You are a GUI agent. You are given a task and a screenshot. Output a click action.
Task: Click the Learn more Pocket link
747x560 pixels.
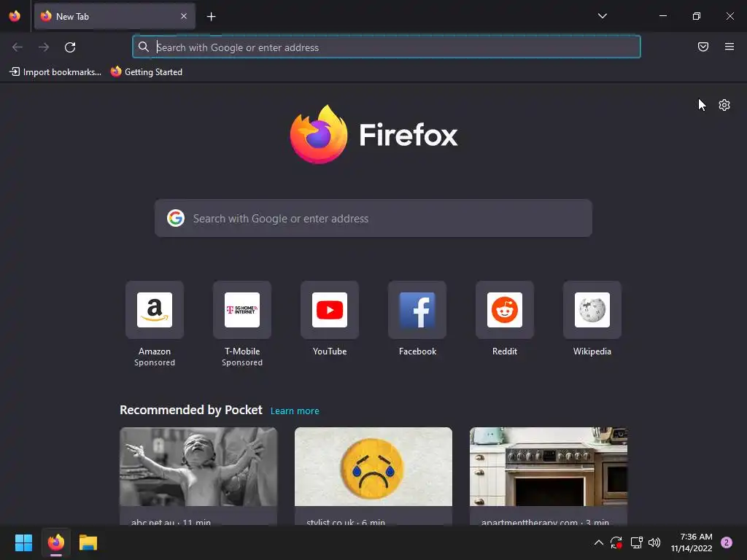pos(295,411)
